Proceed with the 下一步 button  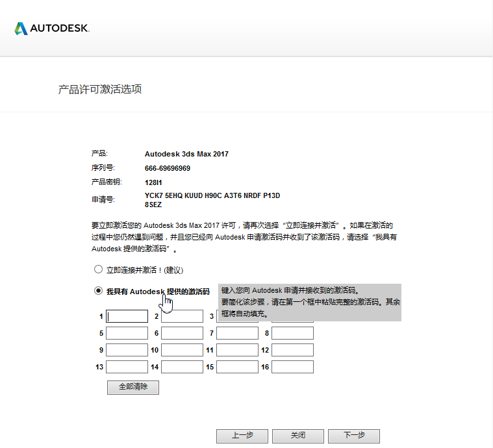point(354,436)
